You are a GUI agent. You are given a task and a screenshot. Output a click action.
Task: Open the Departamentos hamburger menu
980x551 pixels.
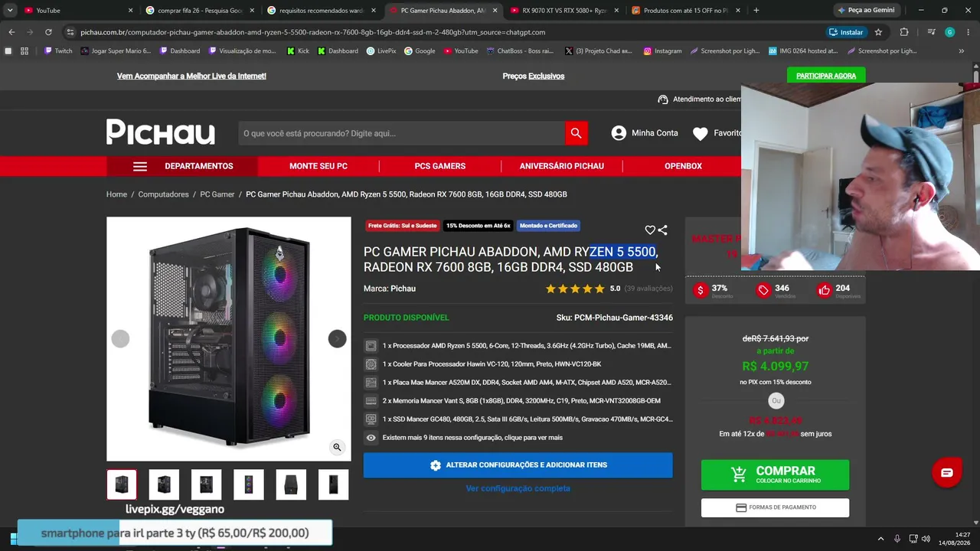pyautogui.click(x=139, y=166)
